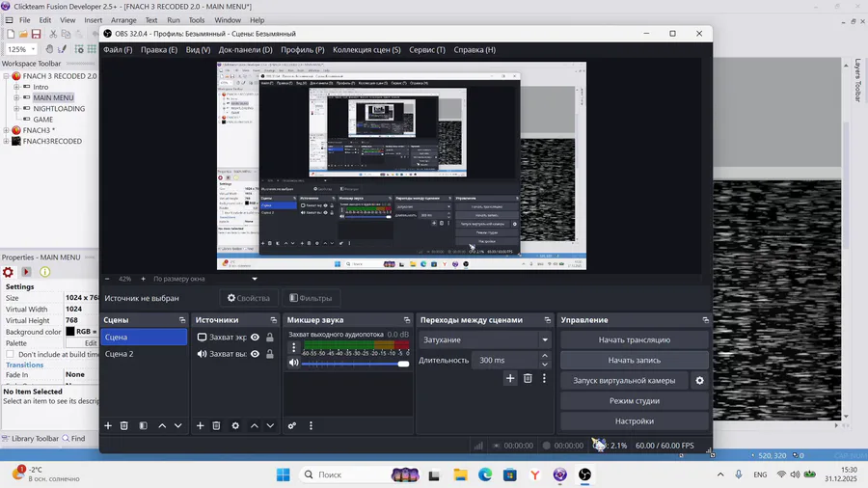Expand the Intro frame tree node
This screenshot has height=488, width=868.
pyautogui.click(x=16, y=87)
